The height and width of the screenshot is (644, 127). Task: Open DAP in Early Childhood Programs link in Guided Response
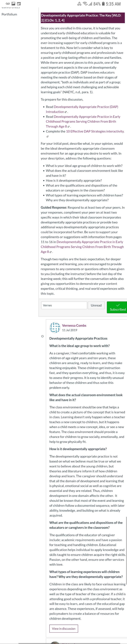82,247
